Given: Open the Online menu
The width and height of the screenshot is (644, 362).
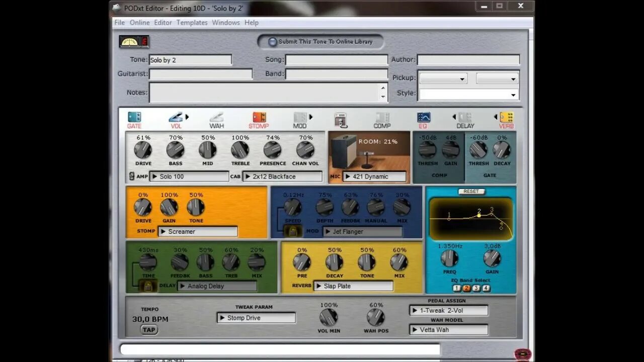Looking at the screenshot, I should point(140,23).
